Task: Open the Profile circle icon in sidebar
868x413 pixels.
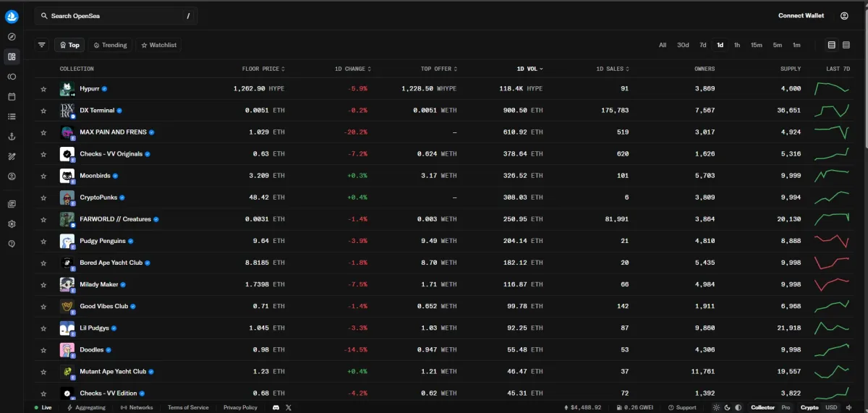Action: click(x=12, y=176)
